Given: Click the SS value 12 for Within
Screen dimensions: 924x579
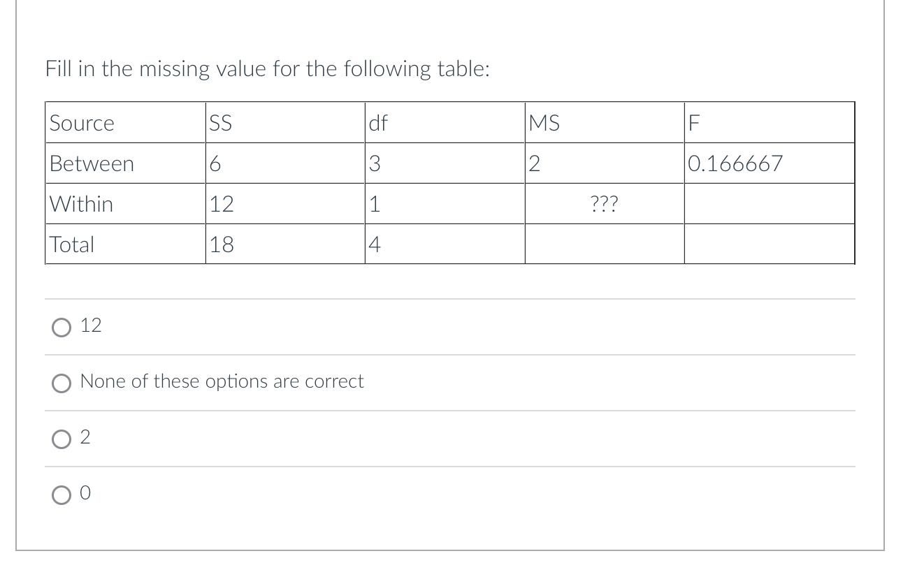Looking at the screenshot, I should tap(218, 204).
